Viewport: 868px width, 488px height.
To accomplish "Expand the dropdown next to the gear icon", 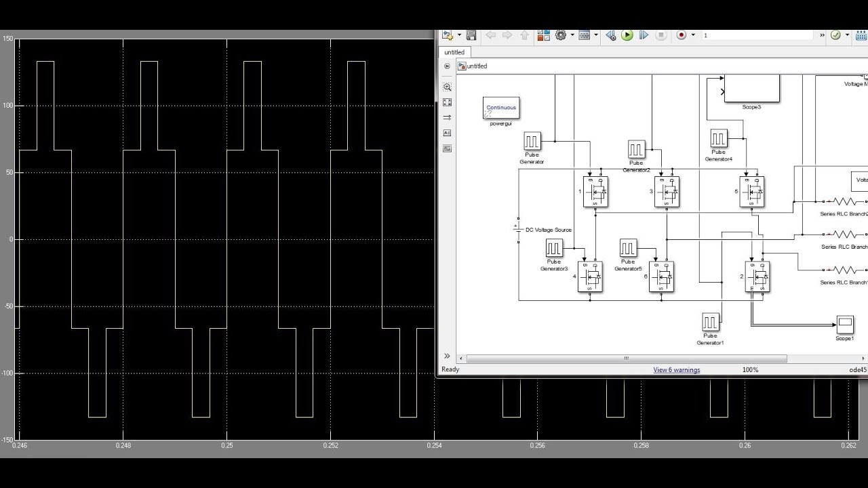I will click(x=572, y=35).
